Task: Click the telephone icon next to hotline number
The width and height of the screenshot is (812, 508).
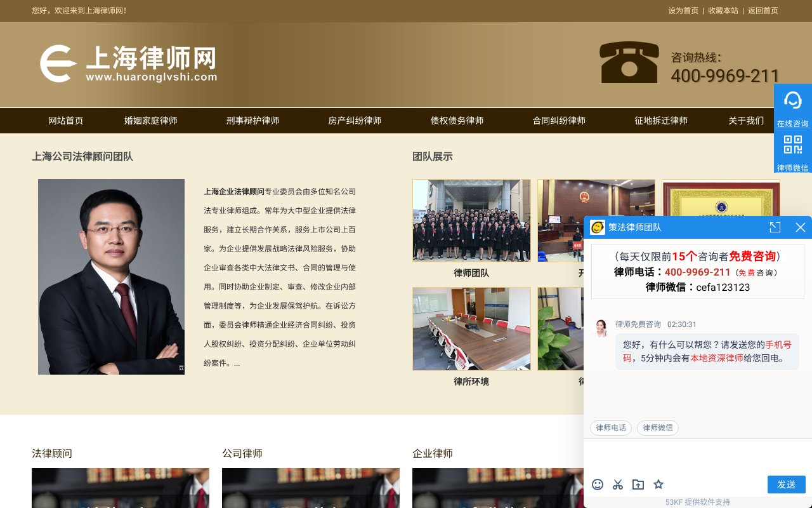Action: click(629, 63)
